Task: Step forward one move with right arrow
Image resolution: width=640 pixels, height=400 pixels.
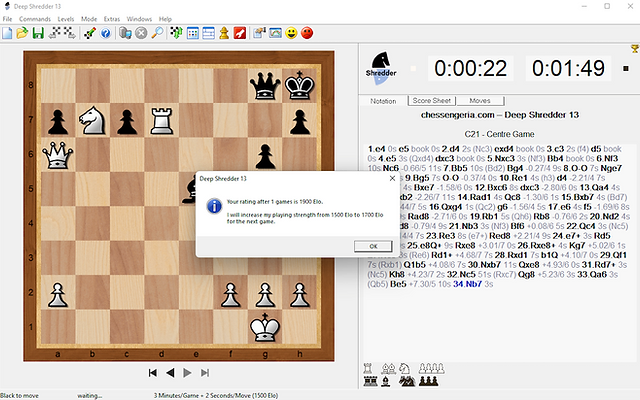Action: (x=187, y=373)
